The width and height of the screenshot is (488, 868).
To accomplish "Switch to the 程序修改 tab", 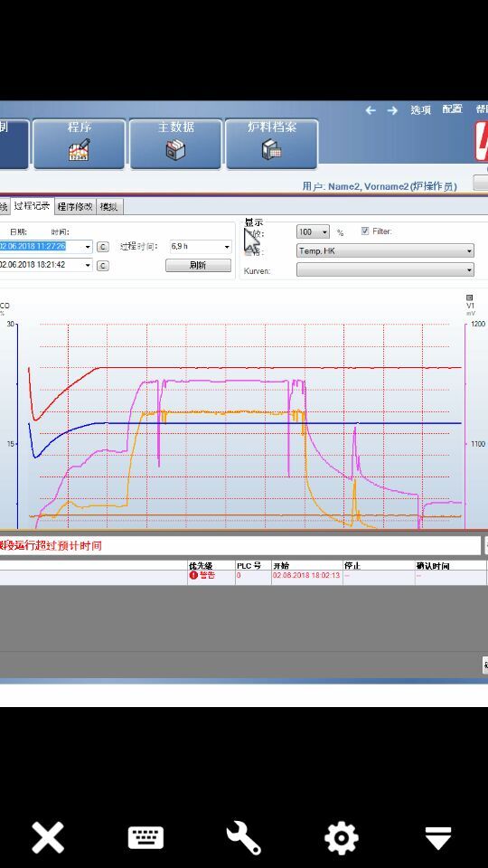I will pos(75,206).
